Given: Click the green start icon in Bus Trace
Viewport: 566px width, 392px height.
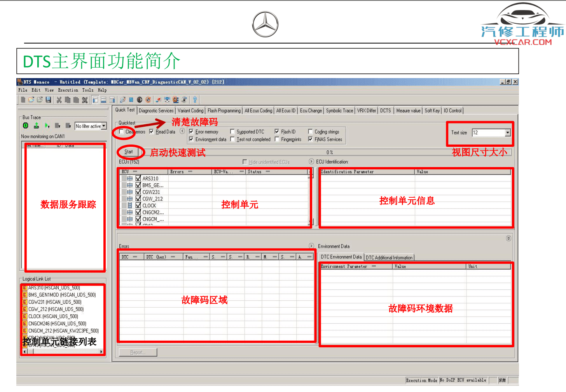Looking at the screenshot, I should (26, 125).
